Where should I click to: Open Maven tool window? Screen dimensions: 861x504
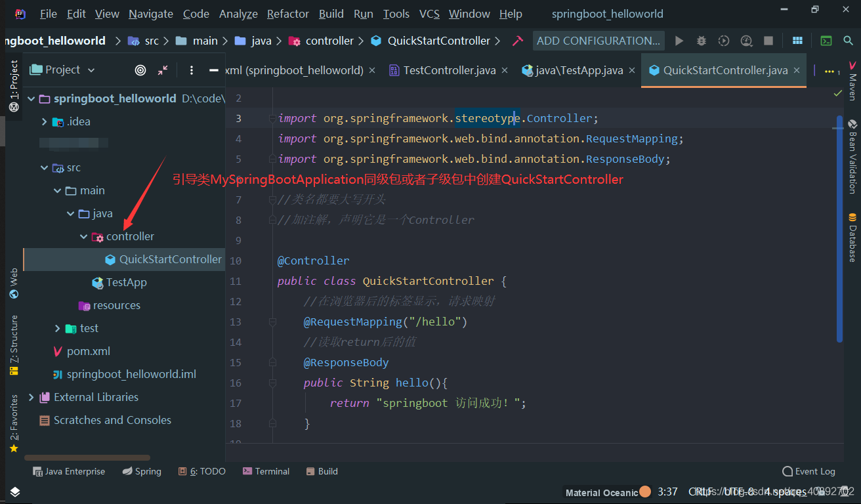(x=852, y=81)
